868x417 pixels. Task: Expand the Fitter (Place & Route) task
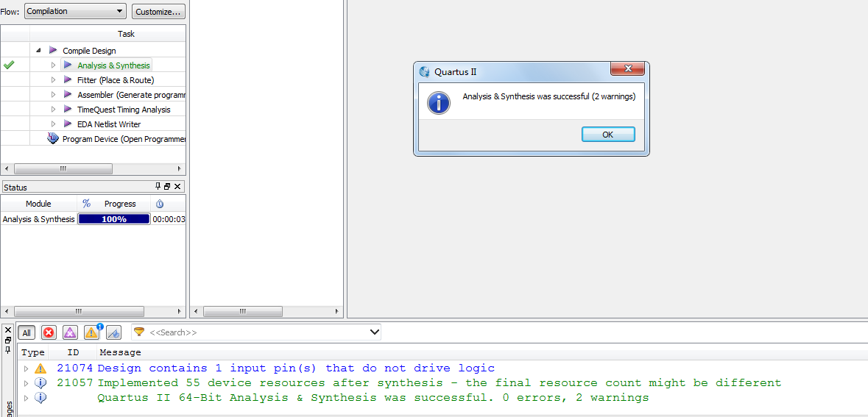click(54, 80)
